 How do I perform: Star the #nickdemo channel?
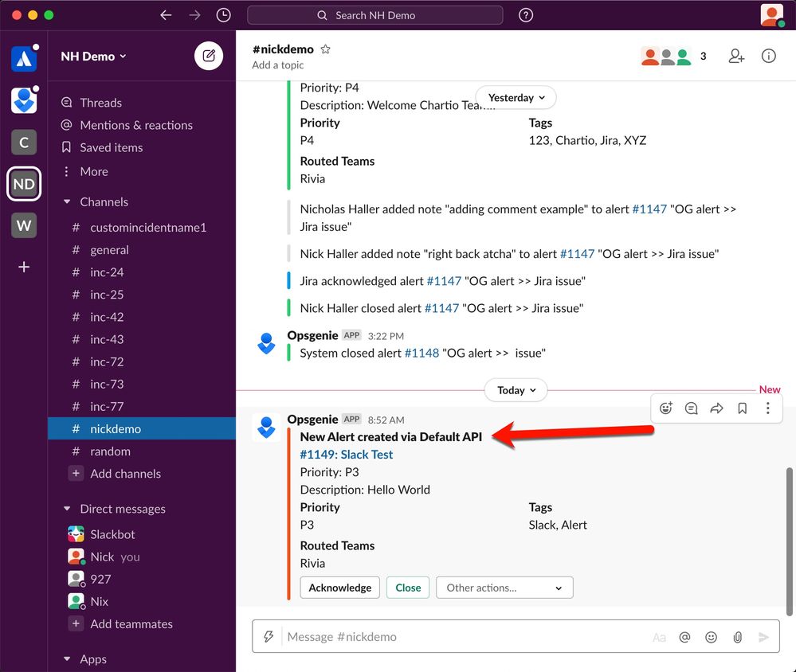[325, 49]
